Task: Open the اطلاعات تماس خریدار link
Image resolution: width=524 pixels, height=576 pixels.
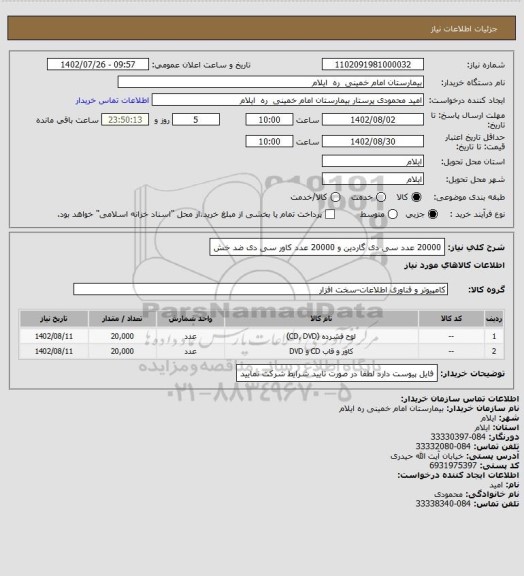Action: point(112,101)
